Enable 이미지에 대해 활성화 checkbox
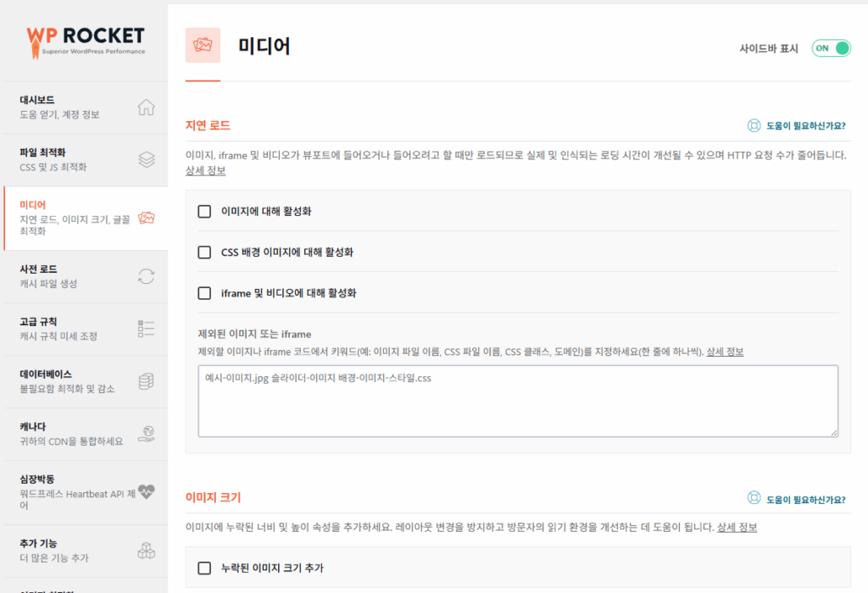The height and width of the screenshot is (593, 868). pyautogui.click(x=204, y=212)
